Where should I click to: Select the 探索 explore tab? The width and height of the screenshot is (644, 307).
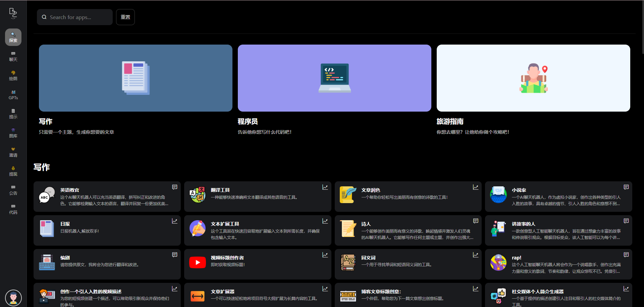[13, 37]
